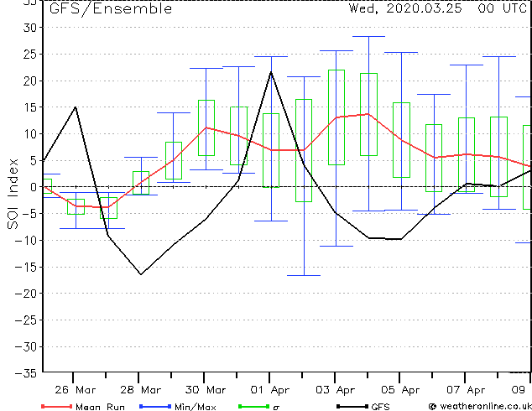
Task: Click the 0 value on y-axis
Action: pyautogui.click(x=34, y=187)
